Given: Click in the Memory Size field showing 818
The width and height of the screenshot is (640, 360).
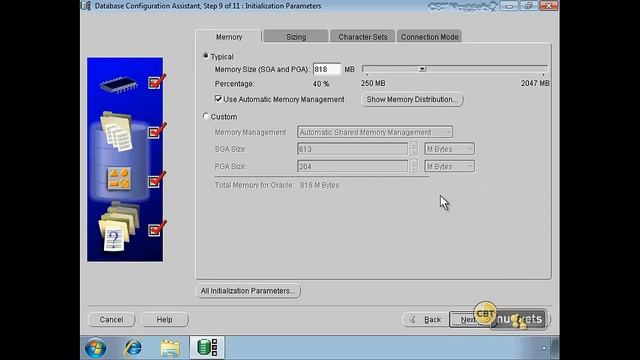Looking at the screenshot, I should click(327, 69).
